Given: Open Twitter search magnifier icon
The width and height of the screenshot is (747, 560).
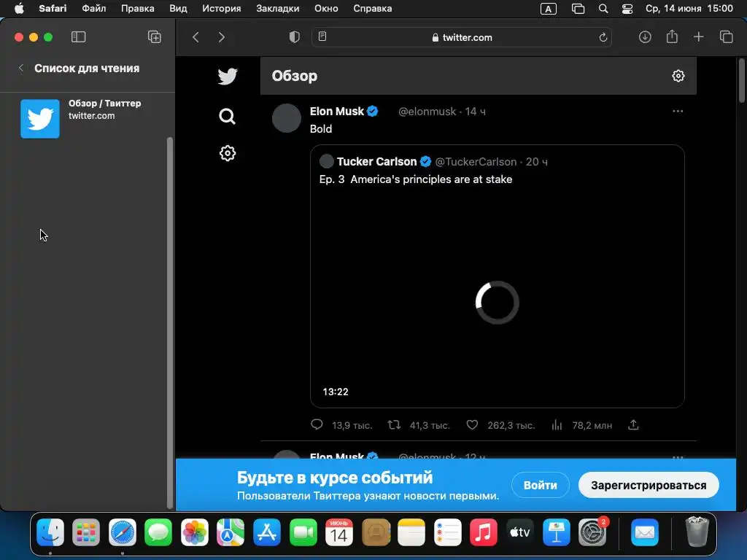Looking at the screenshot, I should (228, 116).
